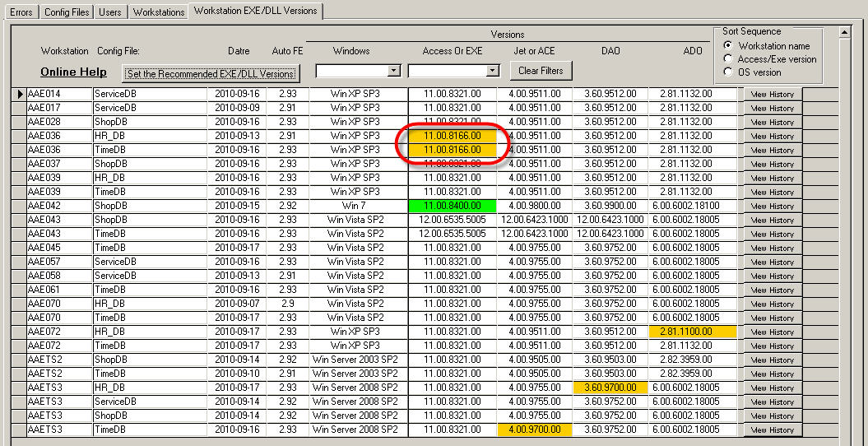Viewport: 868px width, 446px height.
Task: Click the Config File column header
Action: 118,51
